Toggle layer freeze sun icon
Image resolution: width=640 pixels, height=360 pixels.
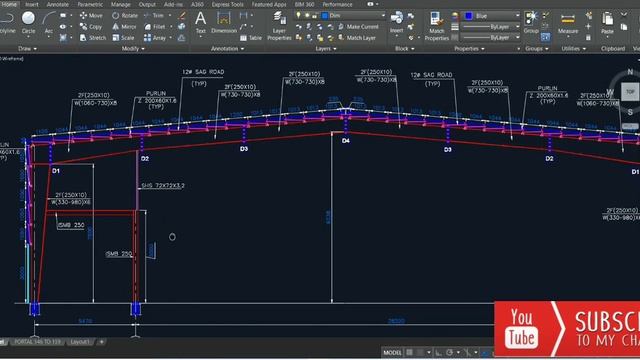(x=307, y=16)
